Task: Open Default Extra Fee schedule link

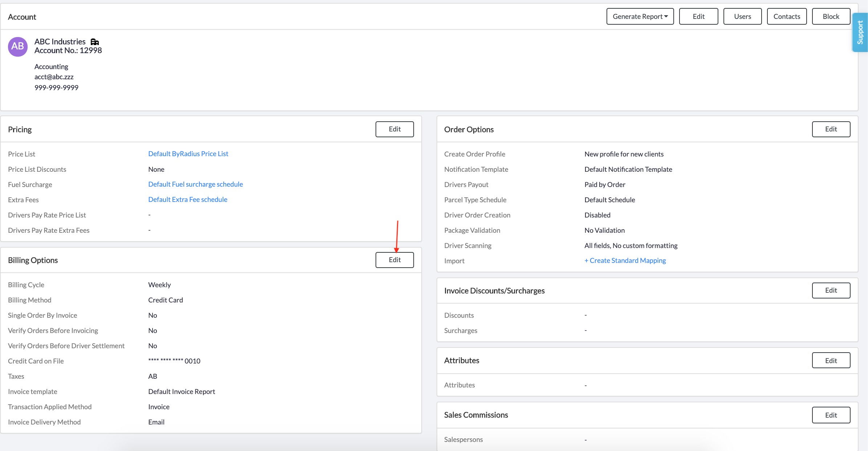Action: tap(188, 200)
